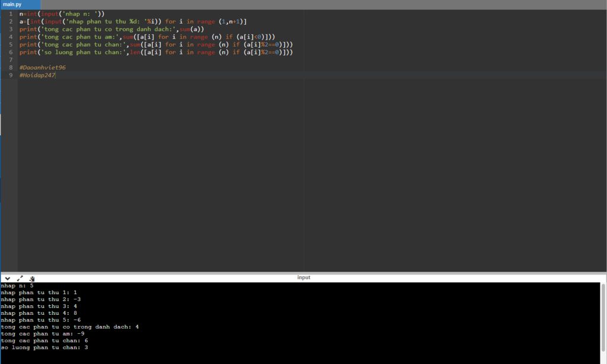Click the console 'input' header label
This screenshot has height=364, width=607.
pos(303,277)
